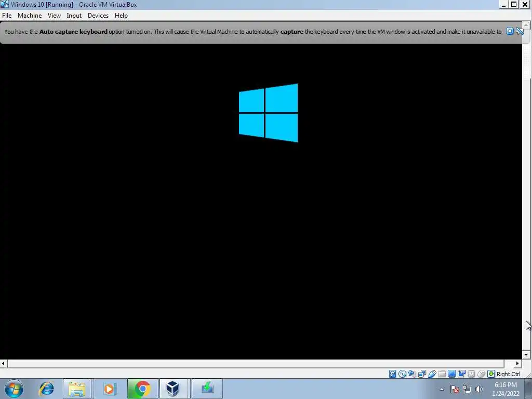Screen dimensions: 532x399
Task: Click the vertical scrollbar up arrow
Action: pos(526,25)
